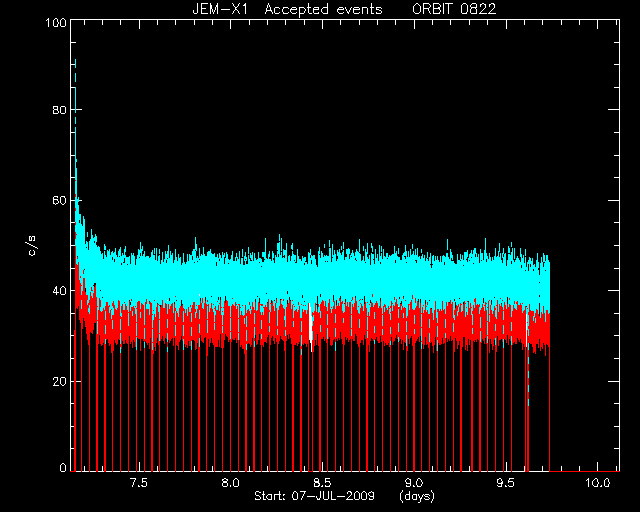Screen dimensions: 640x512
Task: Click the flat red zero line after 9.75 days
Action: pyautogui.click(x=584, y=471)
